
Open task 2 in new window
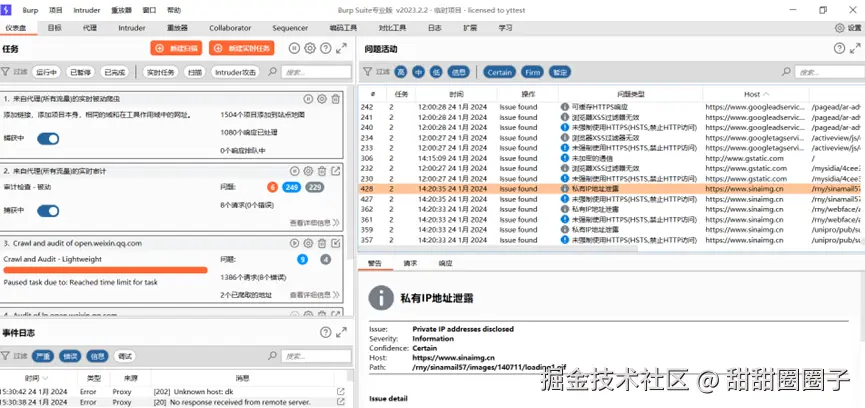[335, 171]
